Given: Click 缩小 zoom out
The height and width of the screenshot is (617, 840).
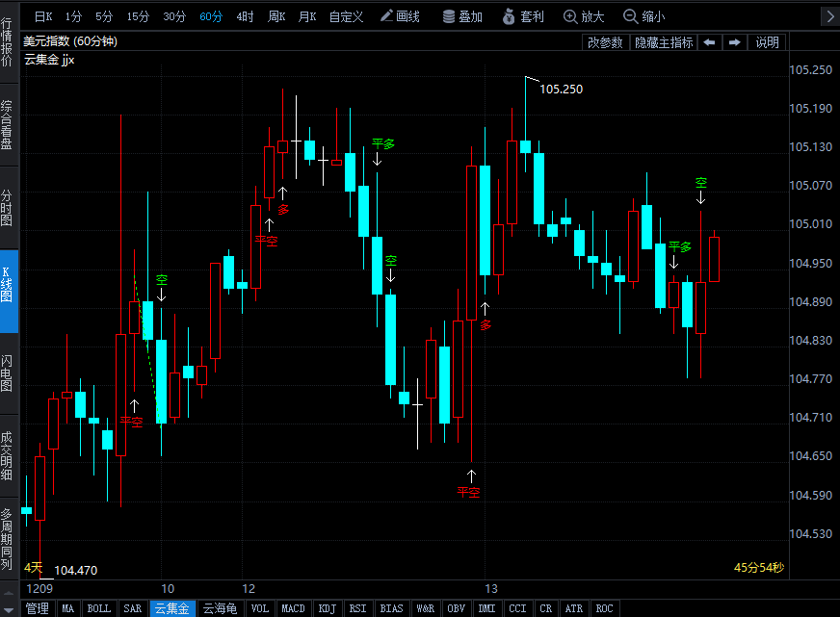Looking at the screenshot, I should coord(644,16).
